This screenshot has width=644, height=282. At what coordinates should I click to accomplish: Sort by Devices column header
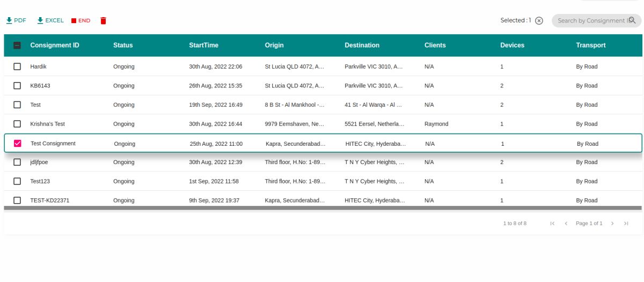coord(513,46)
